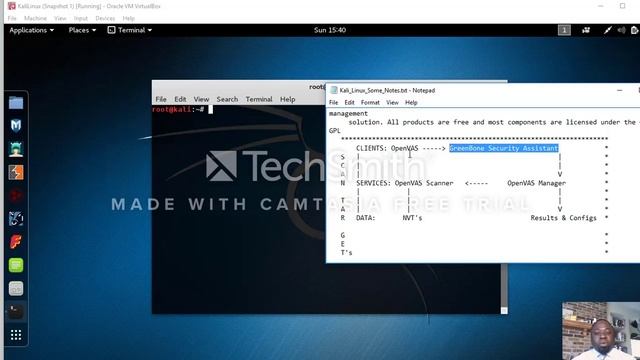Image resolution: width=640 pixels, height=360 pixels.
Task: Open the VirtualBox Machine menu
Action: pyautogui.click(x=35, y=18)
